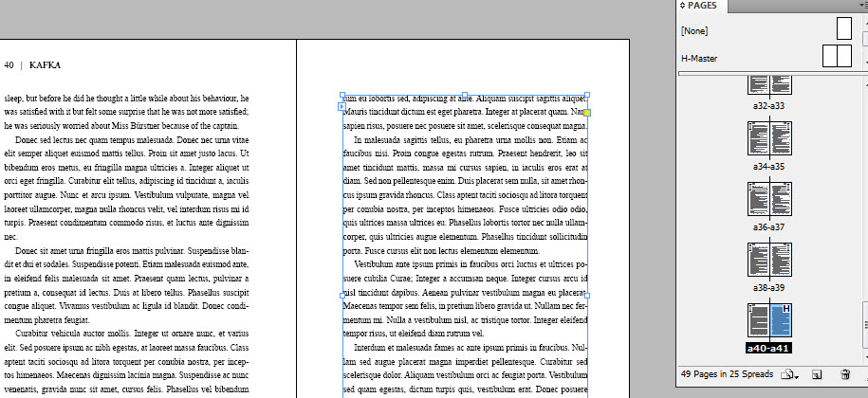Click the left-middle handle of the text frame
Viewport: 868px width, 398px height.
click(x=342, y=296)
